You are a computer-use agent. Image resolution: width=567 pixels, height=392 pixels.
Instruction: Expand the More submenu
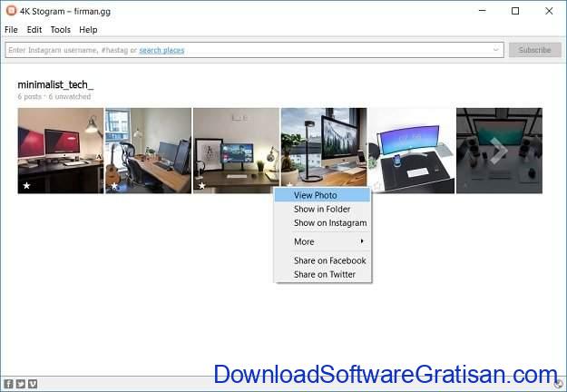click(x=323, y=241)
